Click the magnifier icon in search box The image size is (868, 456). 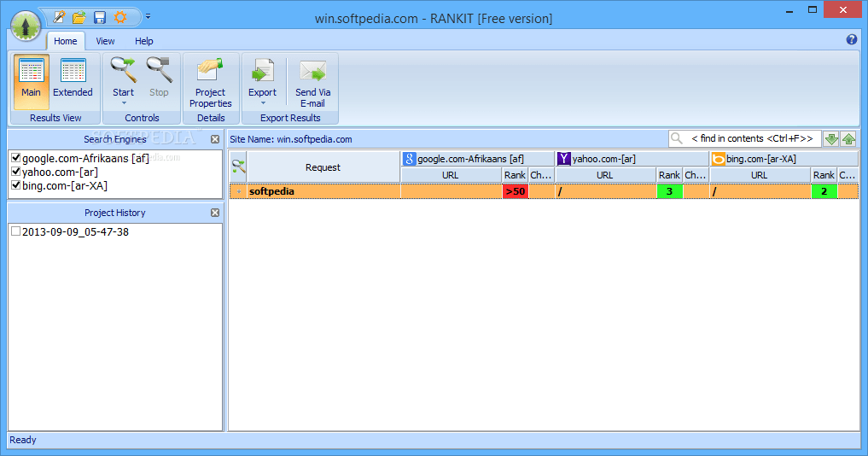[x=677, y=138]
